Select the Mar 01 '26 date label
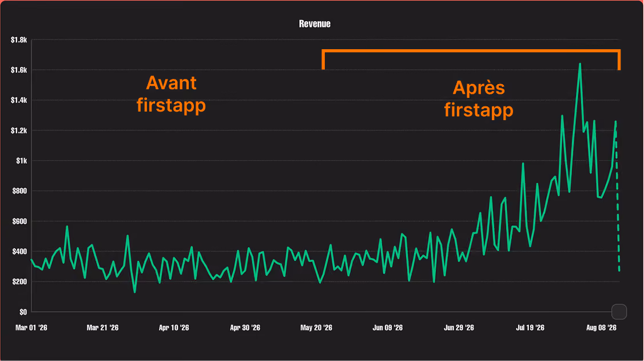This screenshot has height=361, width=644. click(x=31, y=328)
